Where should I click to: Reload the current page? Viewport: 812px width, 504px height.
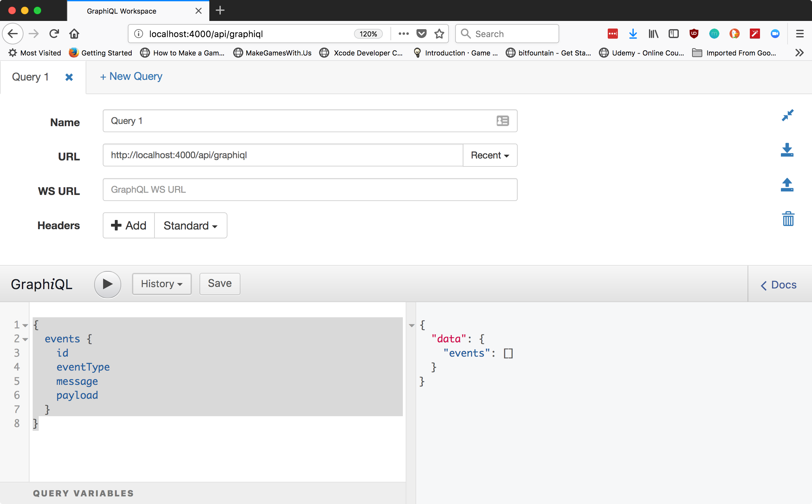54,34
